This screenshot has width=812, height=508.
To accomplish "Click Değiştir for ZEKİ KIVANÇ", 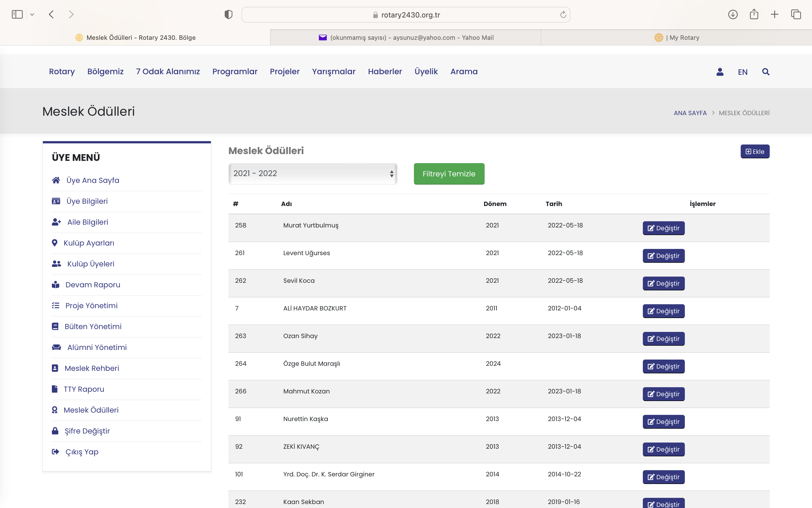I will 663,450.
